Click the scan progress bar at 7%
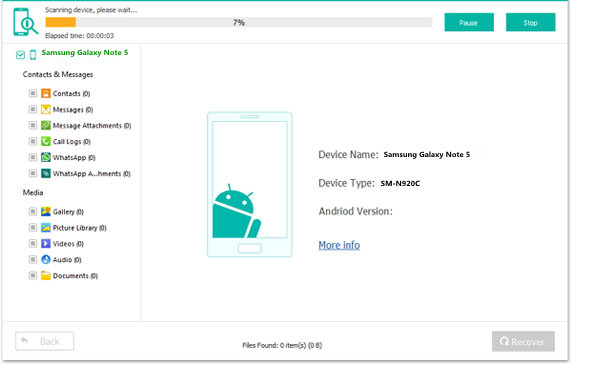The width and height of the screenshot is (600, 365). pos(239,23)
